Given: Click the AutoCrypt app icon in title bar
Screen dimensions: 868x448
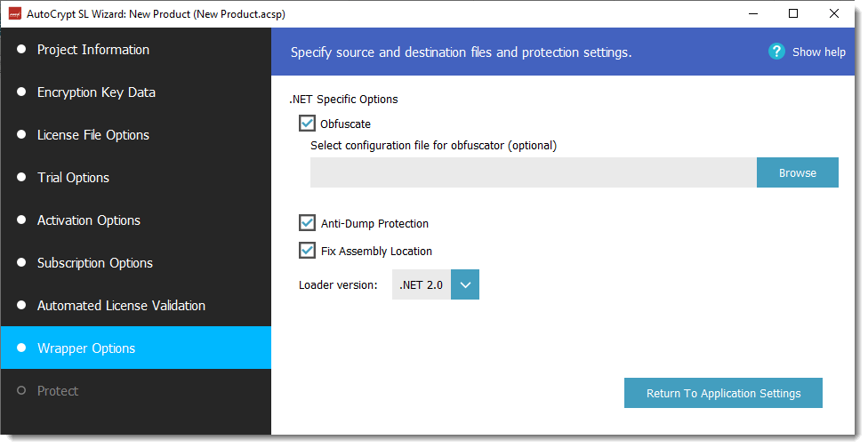Looking at the screenshot, I should pyautogui.click(x=15, y=14).
